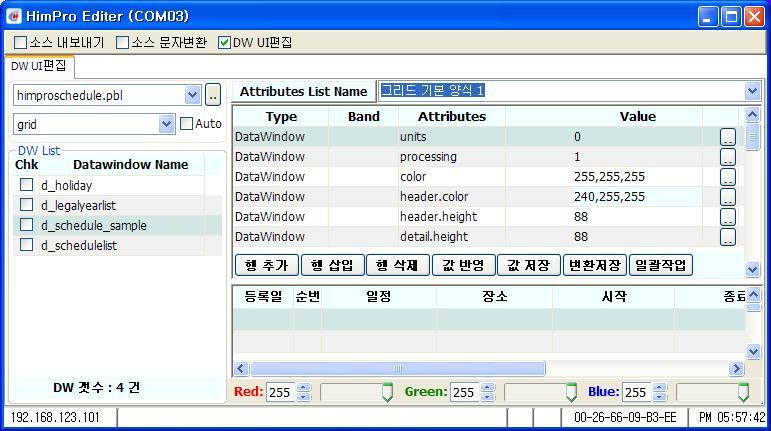Image resolution: width=771 pixels, height=431 pixels.
Task: Uncheck DW UI편집 checkbox
Action: 224,43
